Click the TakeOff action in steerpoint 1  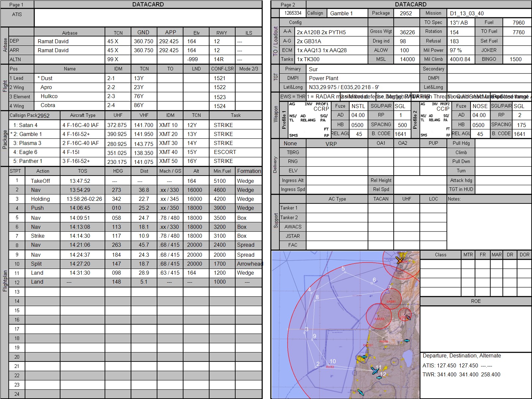click(x=41, y=181)
